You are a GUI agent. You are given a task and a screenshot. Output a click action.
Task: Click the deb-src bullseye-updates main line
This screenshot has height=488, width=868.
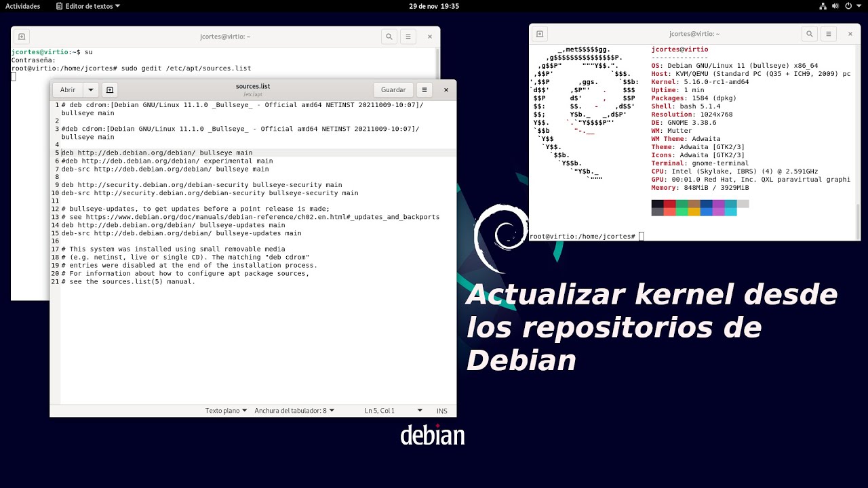point(181,233)
